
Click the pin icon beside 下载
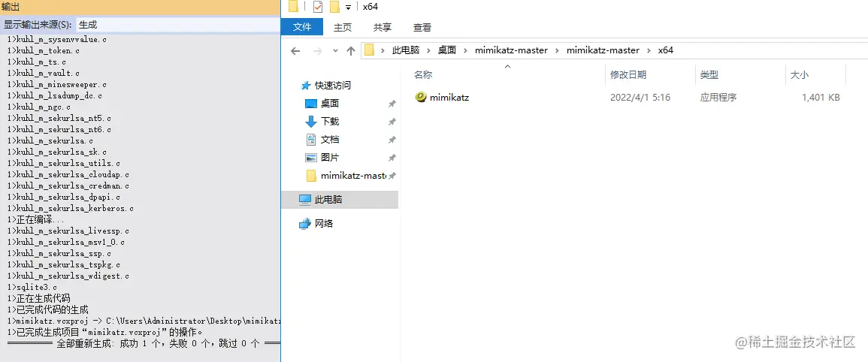(392, 122)
